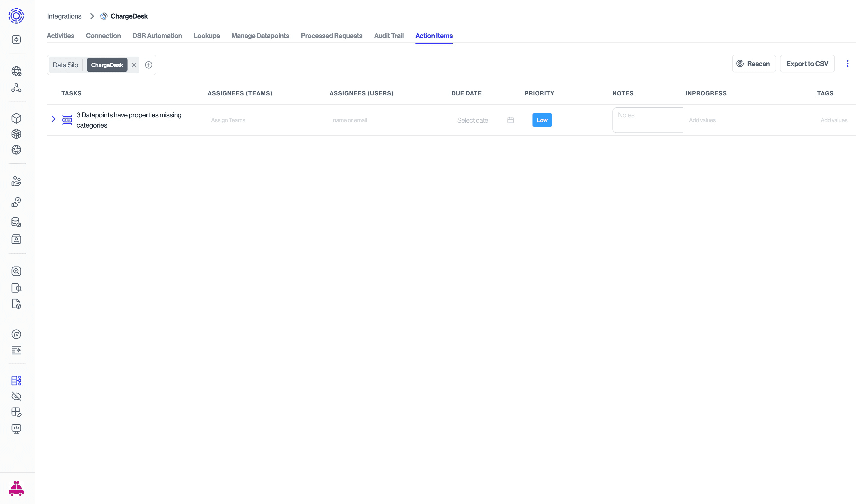Open the magnifying glass search sidebar icon
This screenshot has width=868, height=504.
click(16, 271)
